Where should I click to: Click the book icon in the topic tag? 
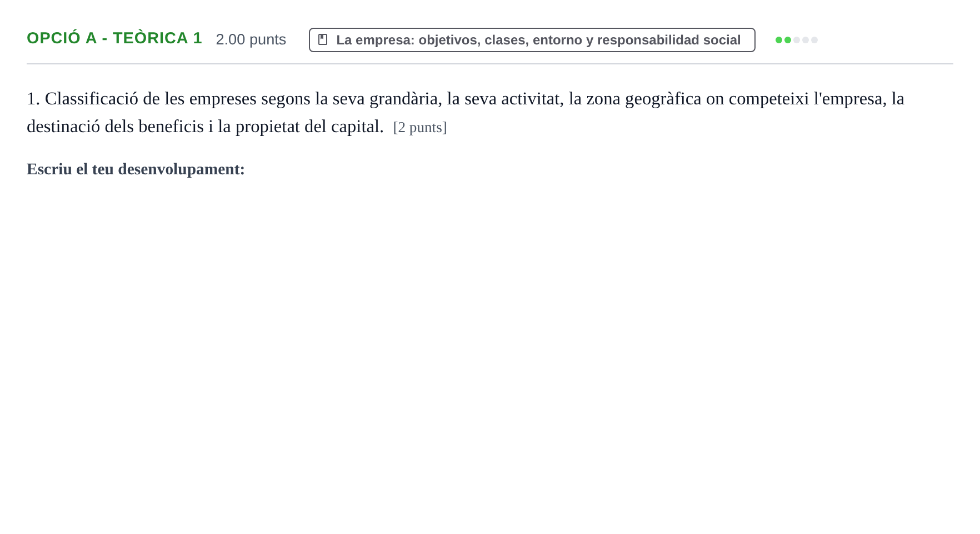[x=323, y=39]
